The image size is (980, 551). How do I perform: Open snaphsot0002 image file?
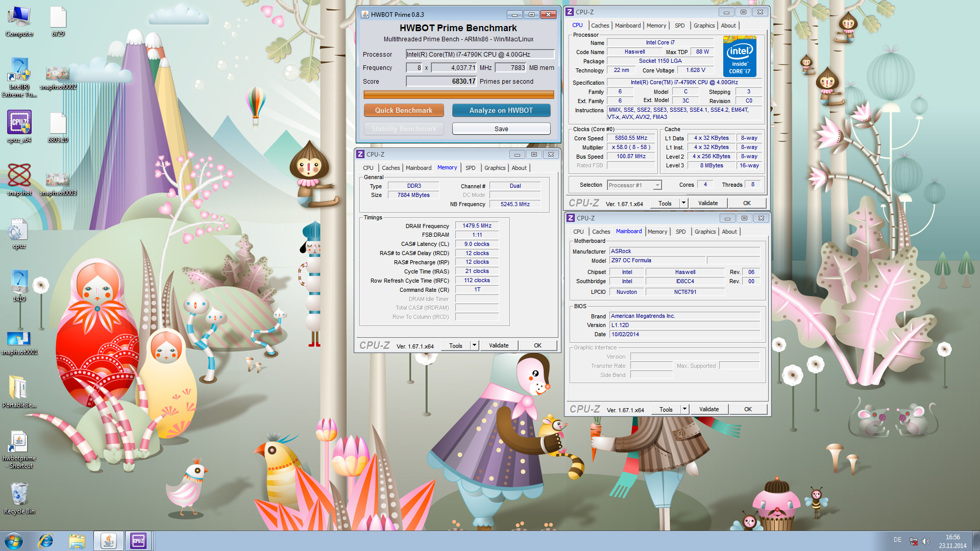point(58,78)
